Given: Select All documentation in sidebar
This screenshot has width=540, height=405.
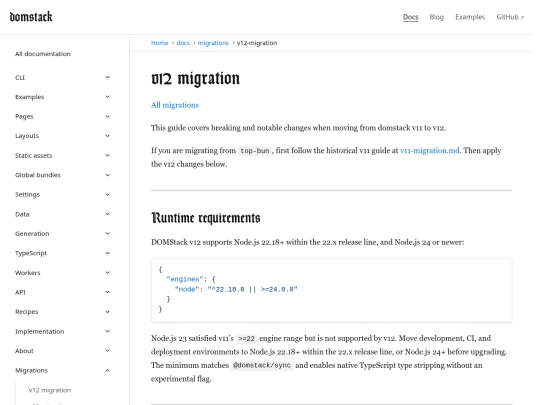Looking at the screenshot, I should click(x=43, y=54).
